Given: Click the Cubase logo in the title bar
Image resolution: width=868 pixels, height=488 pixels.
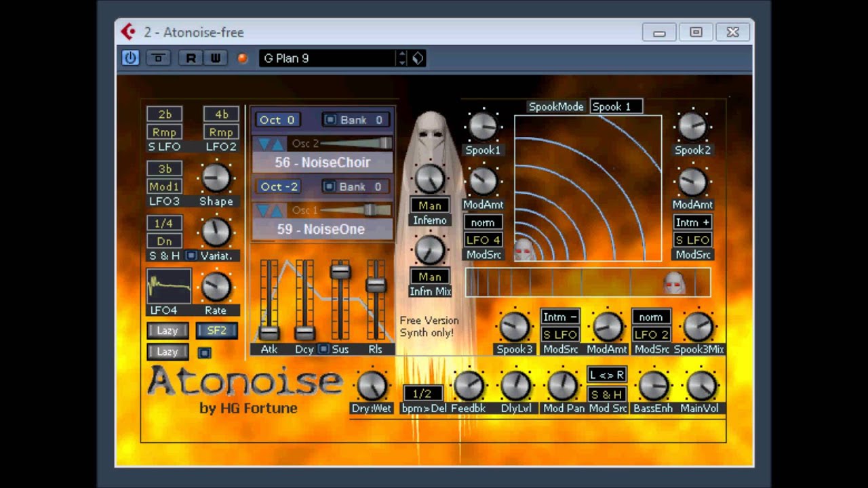Looking at the screenshot, I should [x=128, y=31].
